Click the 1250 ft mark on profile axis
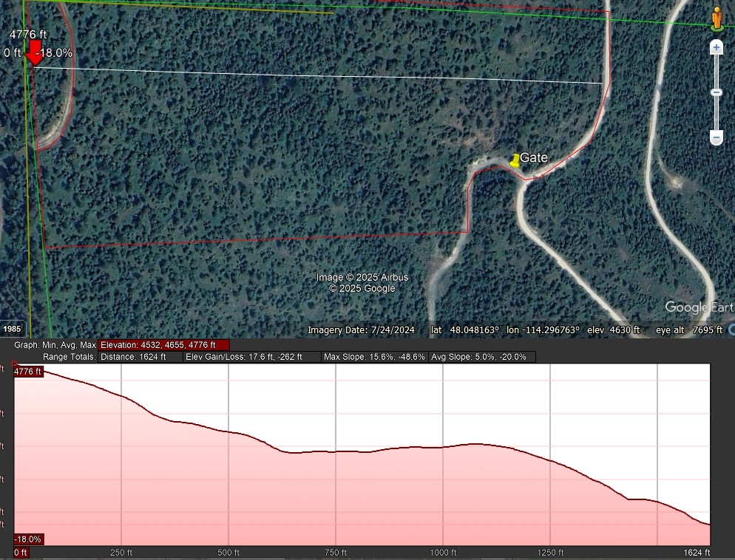Screen dimensions: 735x560 point(551,553)
